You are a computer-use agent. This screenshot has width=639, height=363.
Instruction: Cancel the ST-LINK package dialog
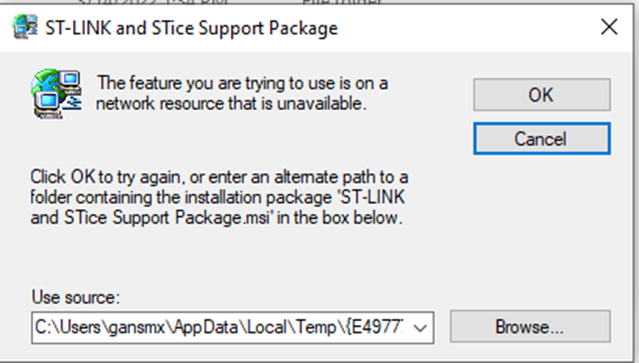tap(542, 139)
